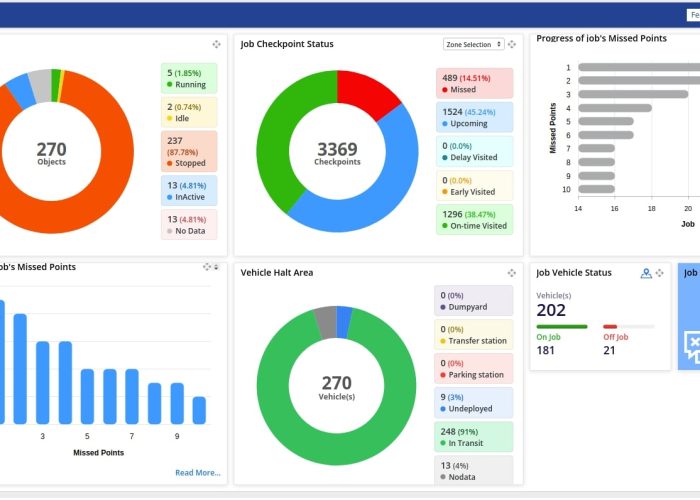The width and height of the screenshot is (700, 500).
Task: Select the Upcoming checkpoints legend card
Action: (474, 117)
